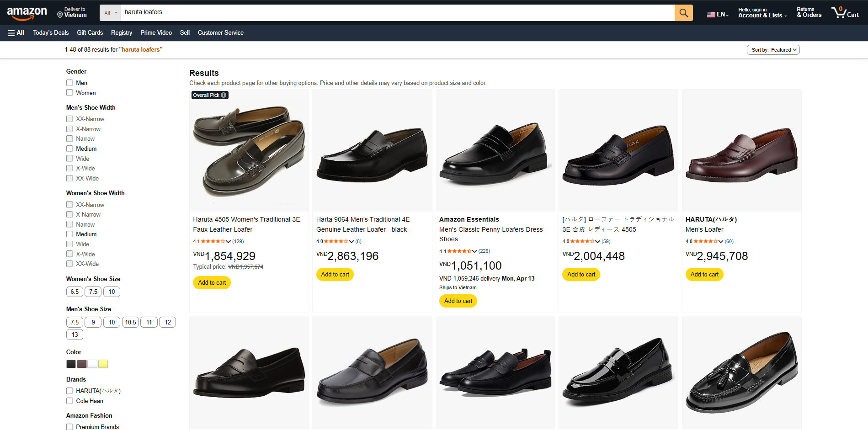Open the Sort by Featured dropdown

click(773, 49)
